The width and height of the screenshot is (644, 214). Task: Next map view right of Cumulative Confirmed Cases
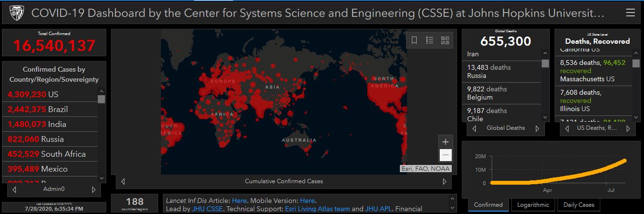[x=445, y=181]
